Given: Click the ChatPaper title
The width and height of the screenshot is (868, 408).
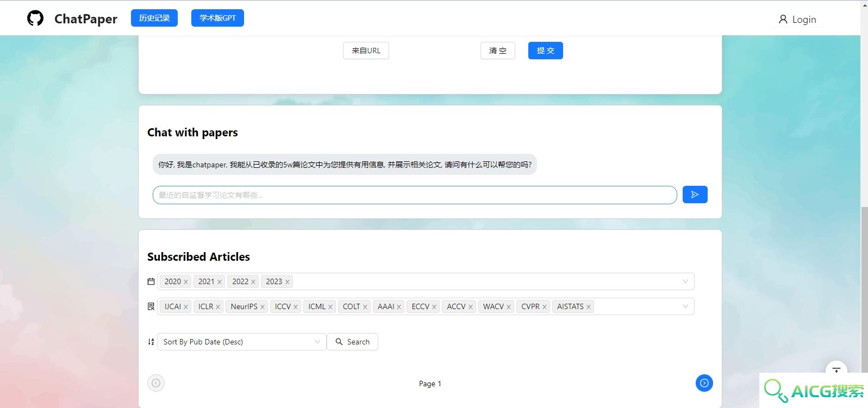Looking at the screenshot, I should [x=86, y=19].
